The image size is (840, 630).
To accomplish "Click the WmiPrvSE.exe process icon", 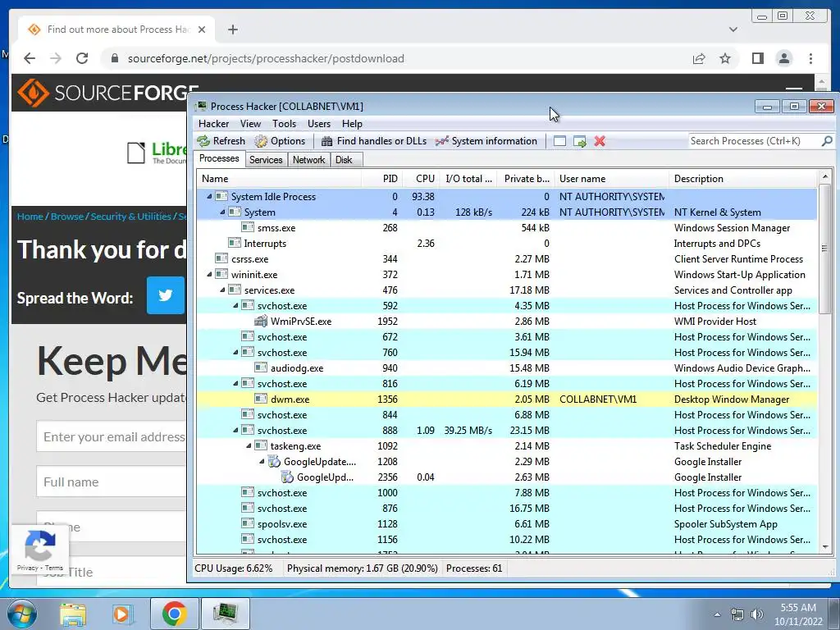I will click(x=261, y=322).
